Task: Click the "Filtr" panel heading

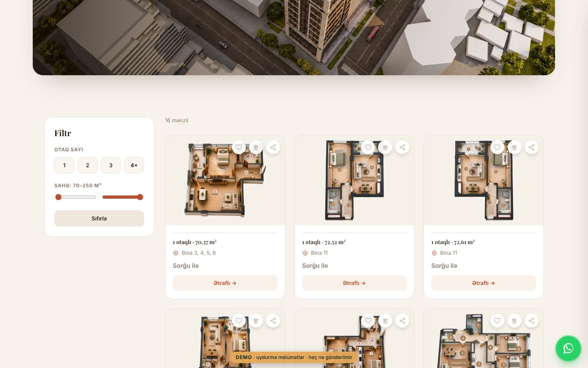Action: [x=63, y=133]
